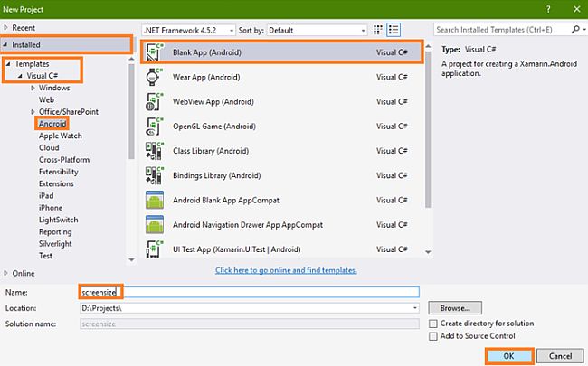
Task: Select the Blank App (Android) template icon
Action: point(155,52)
